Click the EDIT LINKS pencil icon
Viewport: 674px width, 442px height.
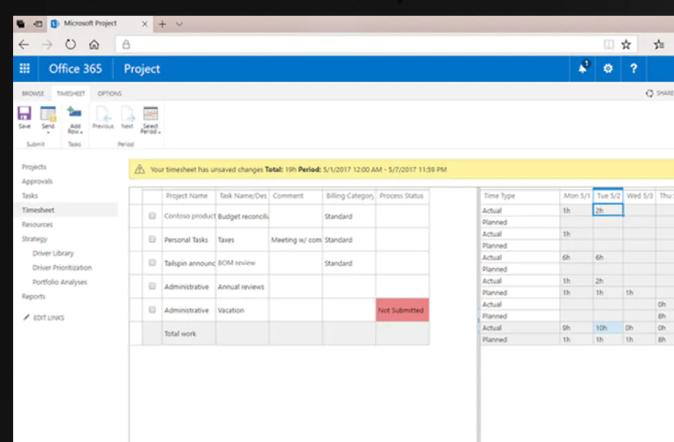(27, 317)
